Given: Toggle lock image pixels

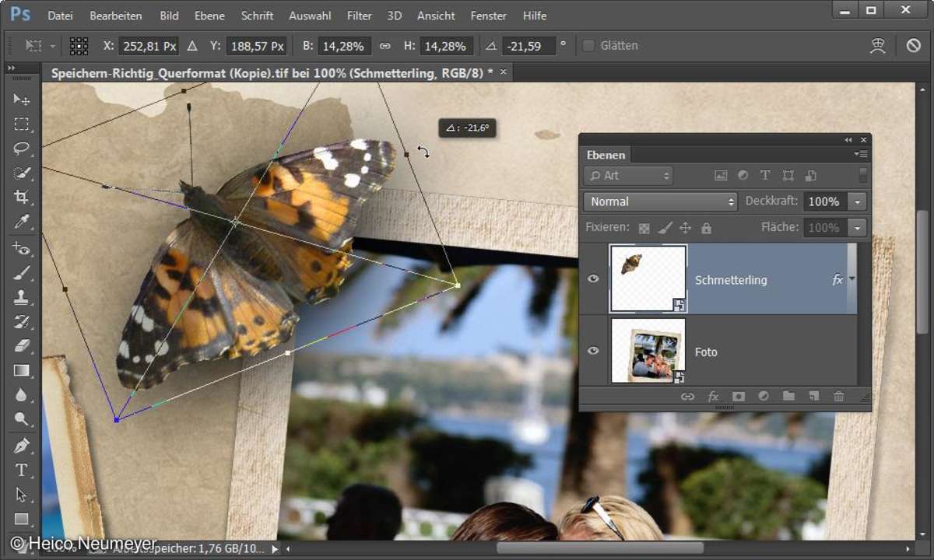Looking at the screenshot, I should [x=665, y=228].
